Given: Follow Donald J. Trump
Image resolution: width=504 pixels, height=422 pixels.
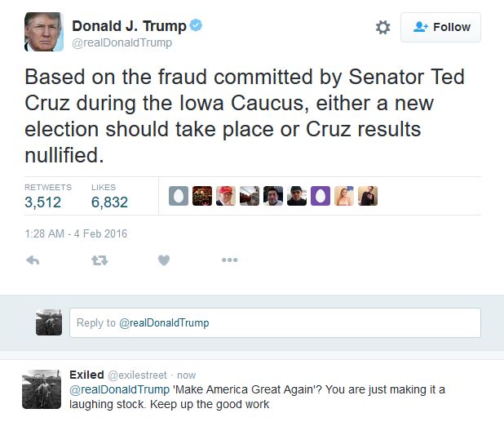Looking at the screenshot, I should click(440, 28).
